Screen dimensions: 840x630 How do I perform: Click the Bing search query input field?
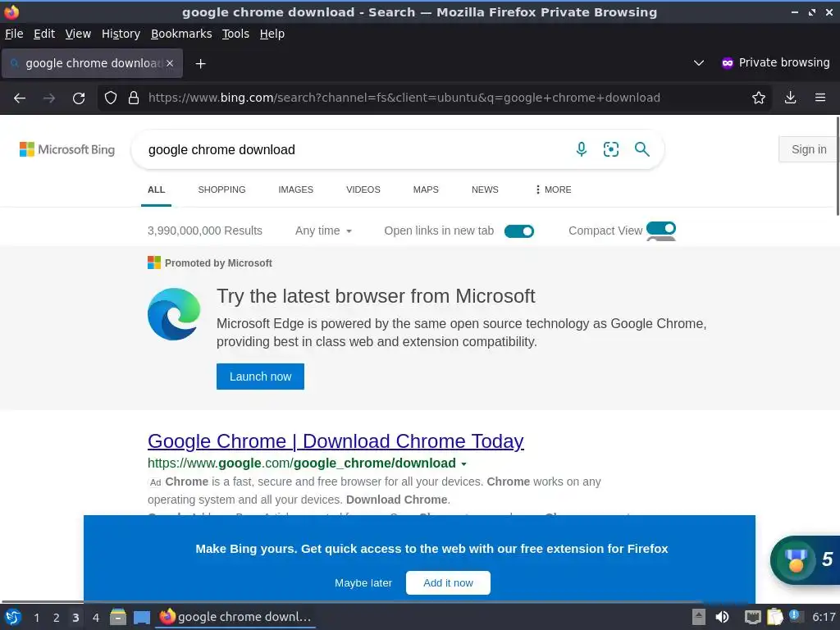pyautogui.click(x=354, y=149)
